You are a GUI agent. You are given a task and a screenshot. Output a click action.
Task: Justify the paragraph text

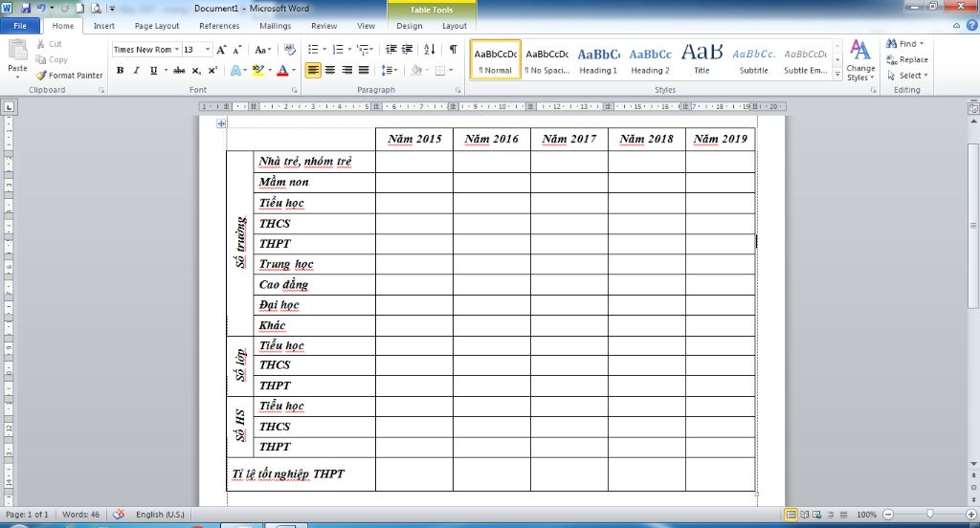coord(363,70)
